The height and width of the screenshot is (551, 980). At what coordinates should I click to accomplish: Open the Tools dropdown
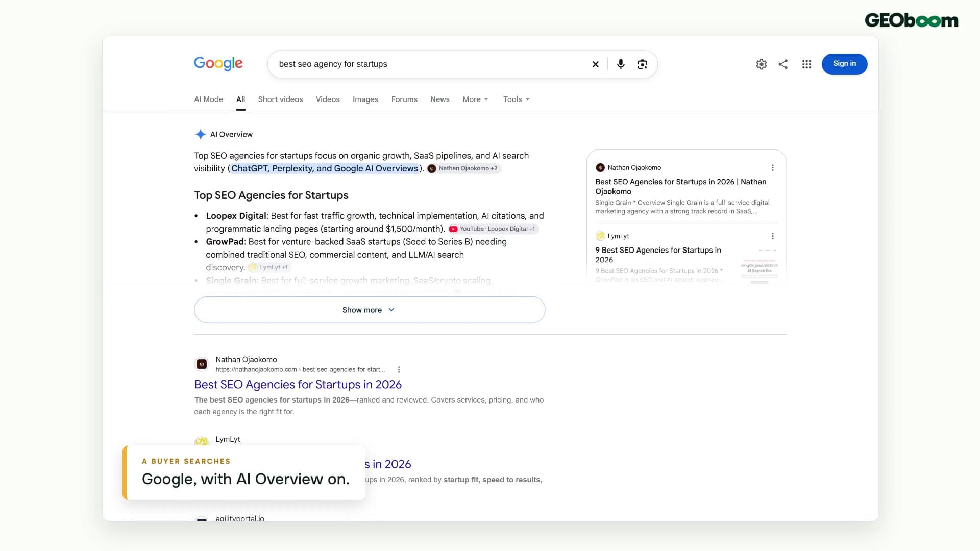point(516,99)
